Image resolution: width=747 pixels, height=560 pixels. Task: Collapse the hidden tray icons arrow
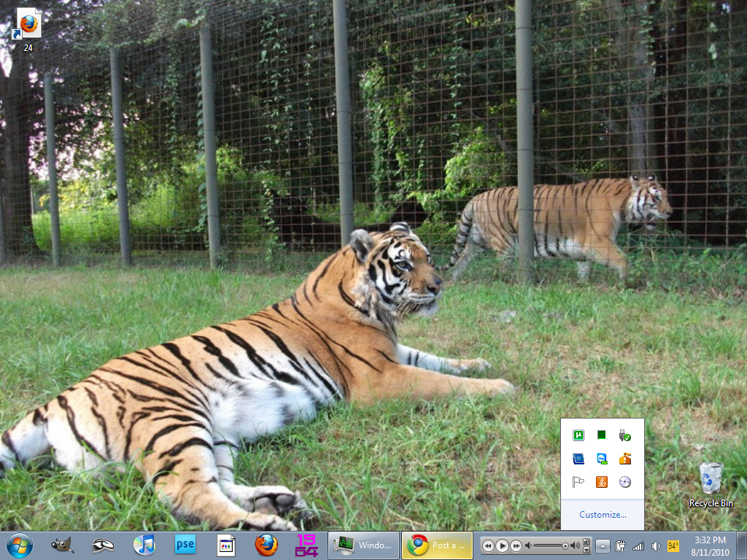tap(603, 545)
